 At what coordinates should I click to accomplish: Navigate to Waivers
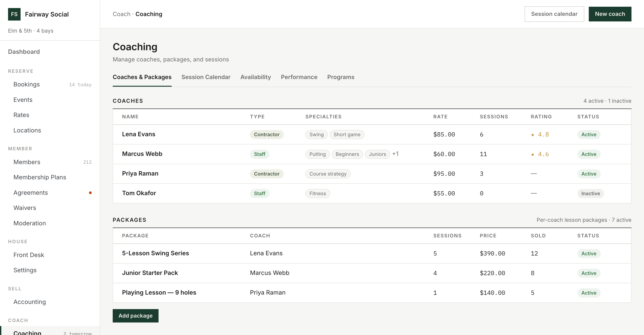click(x=50, y=208)
